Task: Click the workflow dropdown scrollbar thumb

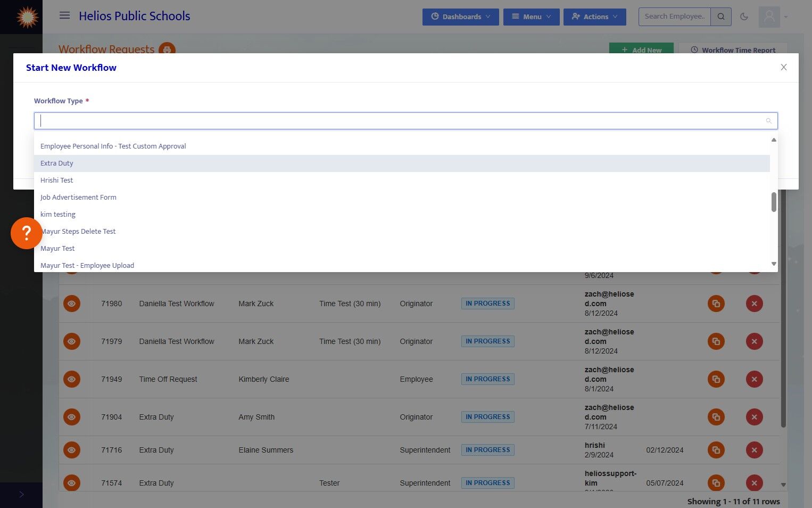Action: coord(774,202)
